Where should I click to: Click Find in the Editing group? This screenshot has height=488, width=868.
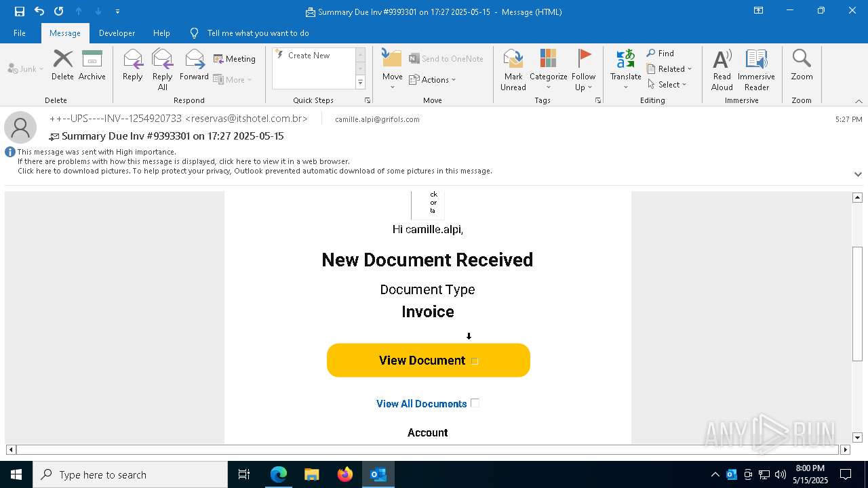[660, 53]
